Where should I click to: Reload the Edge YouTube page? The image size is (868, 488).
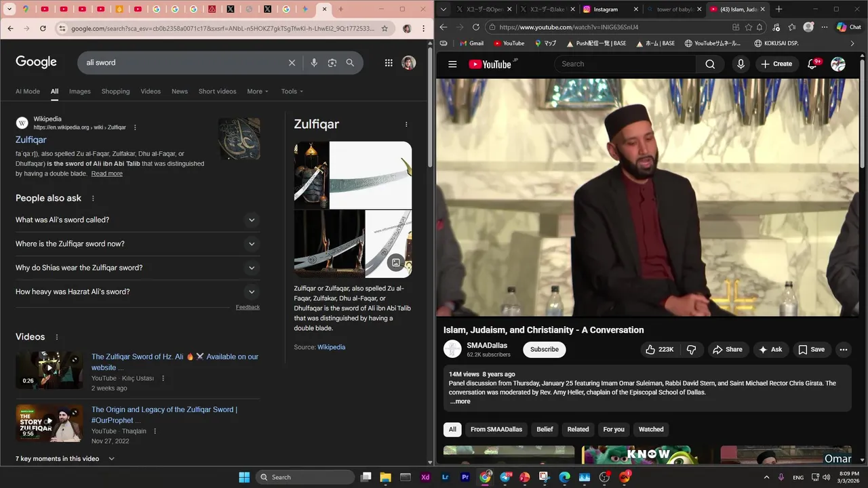[x=475, y=27]
